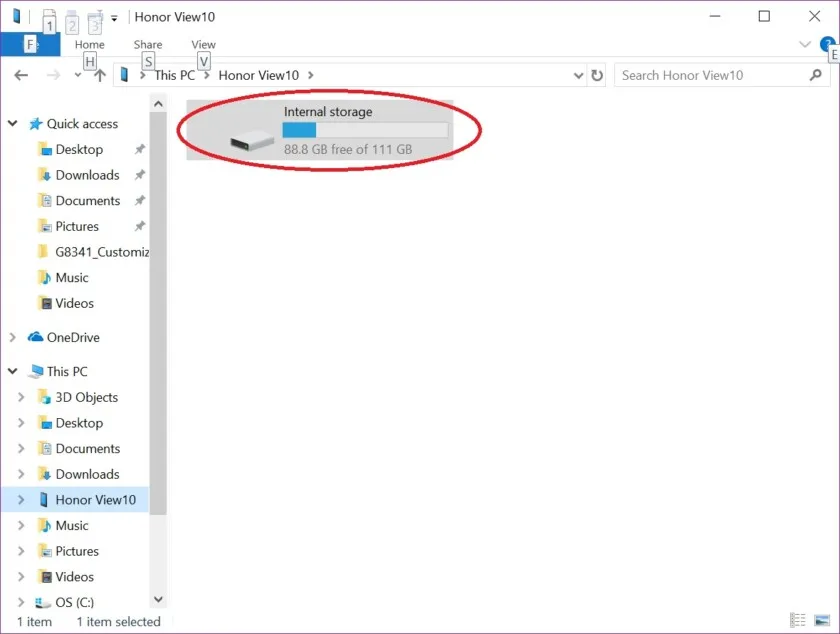The height and width of the screenshot is (634, 840).
Task: Click navigation pane scrollbar down arrow
Action: point(158,599)
